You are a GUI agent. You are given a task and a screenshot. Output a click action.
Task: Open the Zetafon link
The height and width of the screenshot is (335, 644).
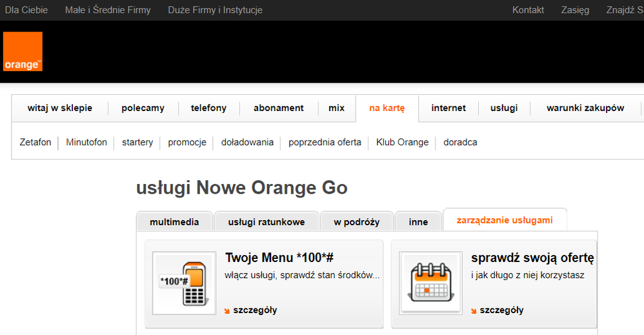coord(35,142)
